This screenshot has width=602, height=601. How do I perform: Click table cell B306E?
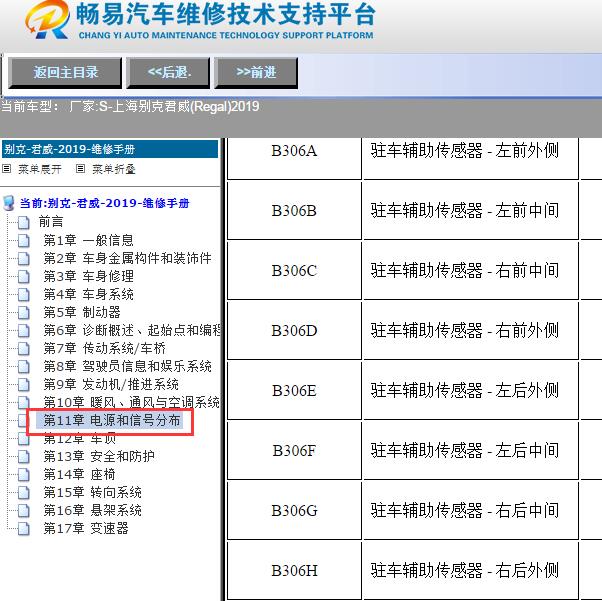294,390
